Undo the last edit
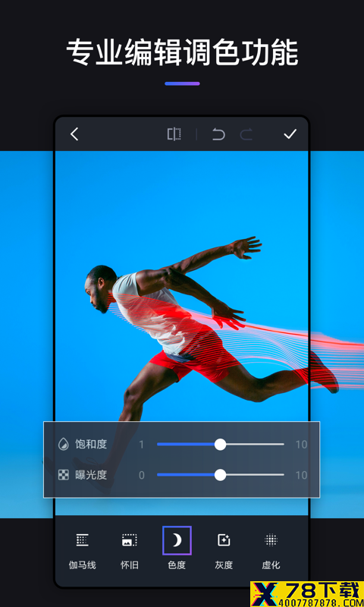Image resolution: width=364 pixels, height=607 pixels. (218, 134)
